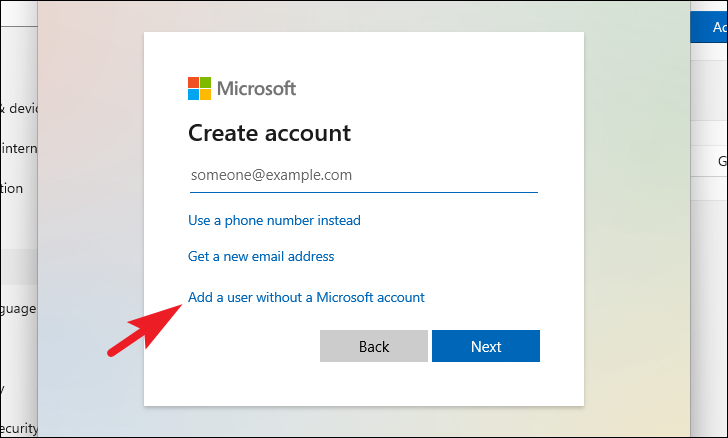728x438 pixels.
Task: Select the "Create account" heading text
Action: pyautogui.click(x=269, y=133)
